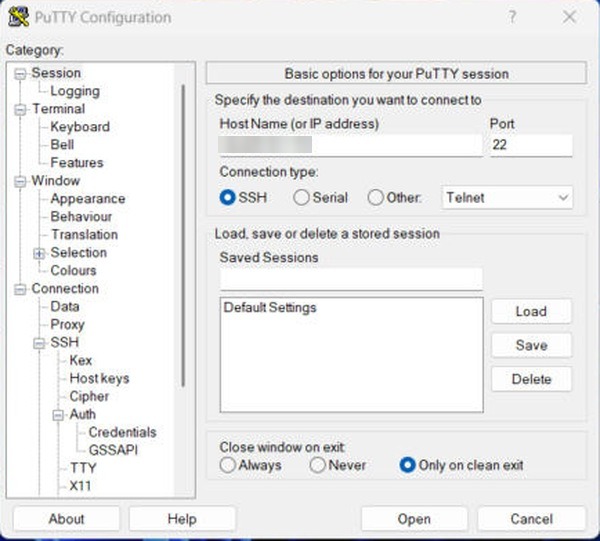Open the Keyboard settings category

pyautogui.click(x=80, y=127)
